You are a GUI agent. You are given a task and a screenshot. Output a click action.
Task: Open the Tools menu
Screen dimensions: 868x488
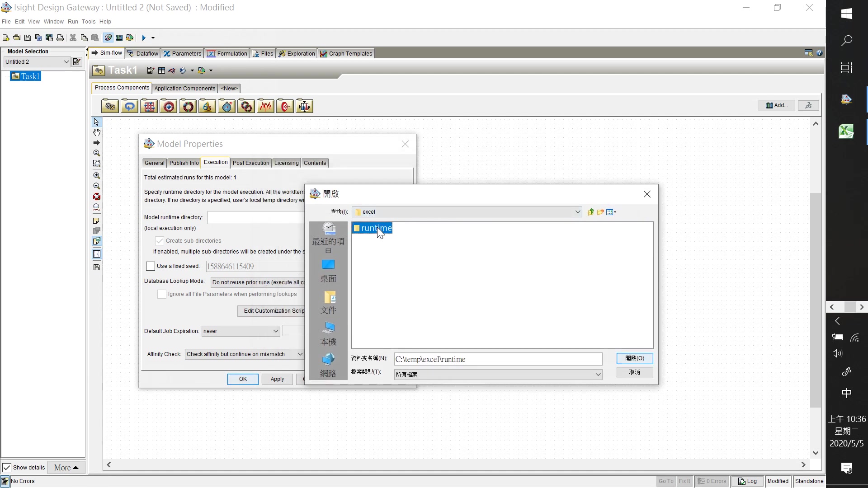(89, 22)
